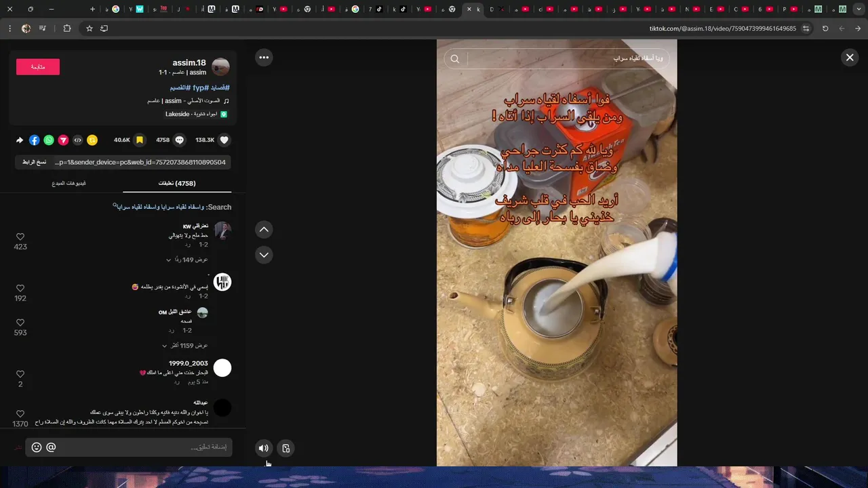The image size is (868, 488).
Task: Close the active TikTok tab
Action: coord(469,9)
